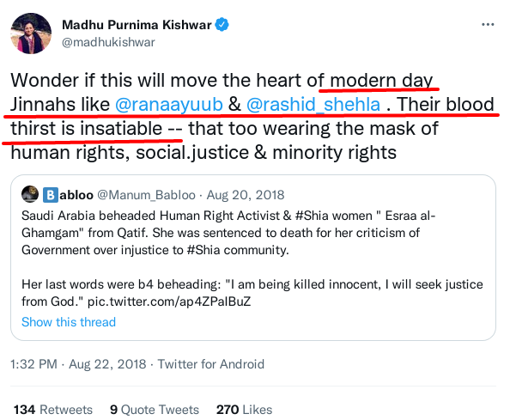This screenshot has width=510, height=420.
Task: Open the @ranaayuub mention
Action: tap(169, 104)
